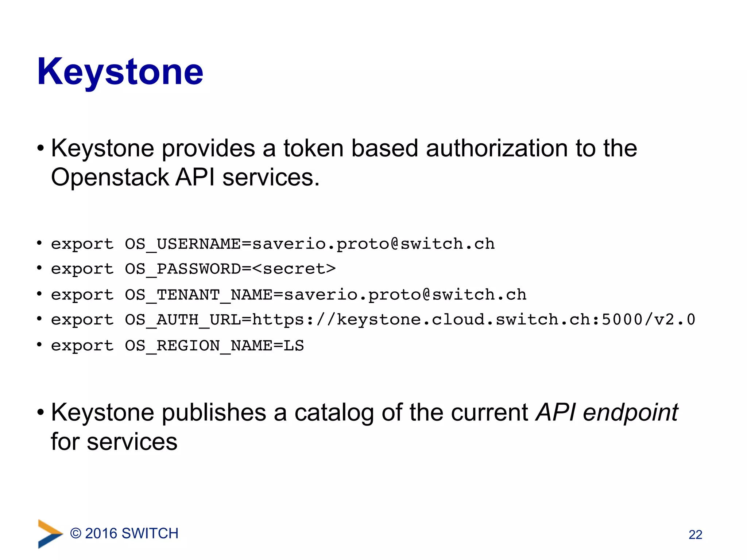This screenshot has height=560, width=747.
Task: Click the 'Openstack API services.' line
Action: click(x=185, y=178)
